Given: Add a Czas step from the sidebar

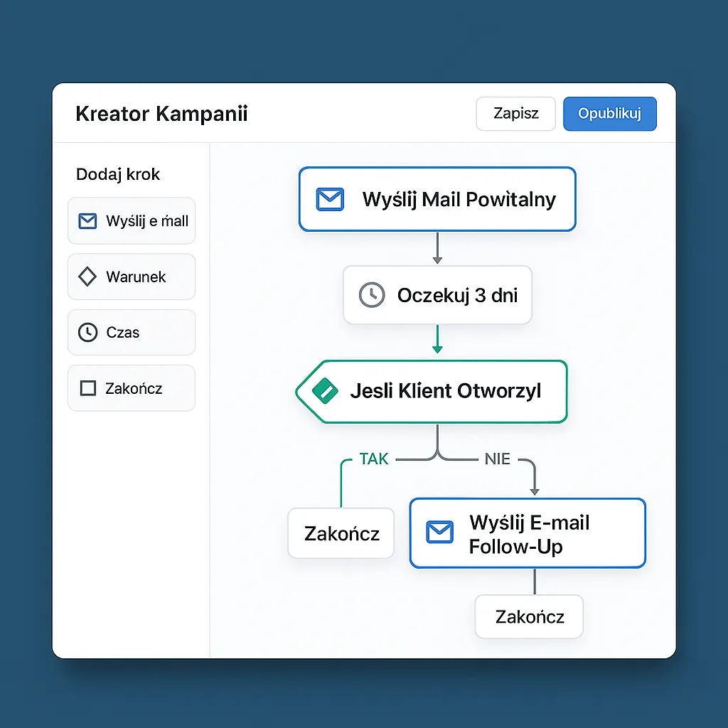Looking at the screenshot, I should click(x=131, y=332).
